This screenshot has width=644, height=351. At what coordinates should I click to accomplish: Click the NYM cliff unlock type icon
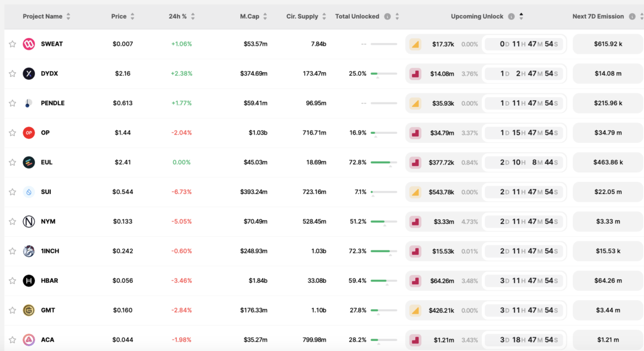(415, 222)
